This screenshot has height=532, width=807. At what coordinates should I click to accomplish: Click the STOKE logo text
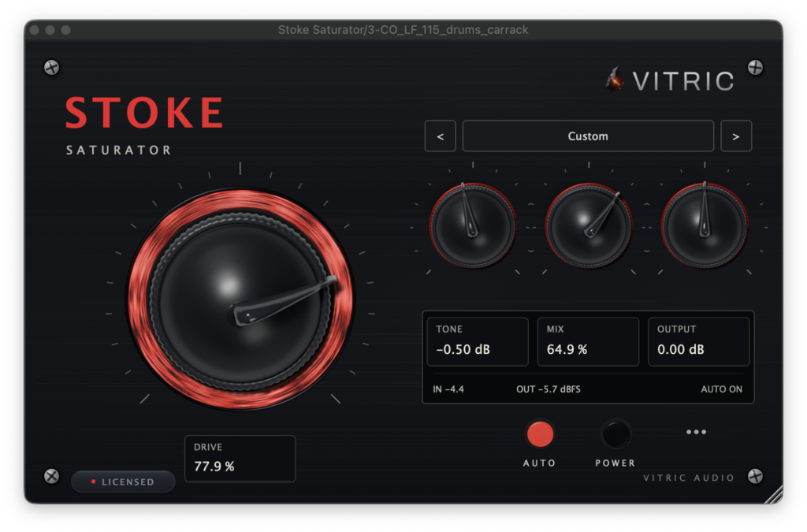145,113
